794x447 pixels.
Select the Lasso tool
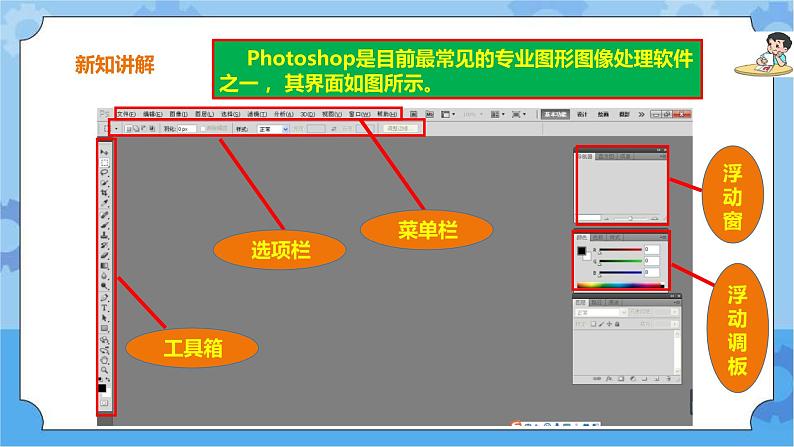click(x=104, y=172)
